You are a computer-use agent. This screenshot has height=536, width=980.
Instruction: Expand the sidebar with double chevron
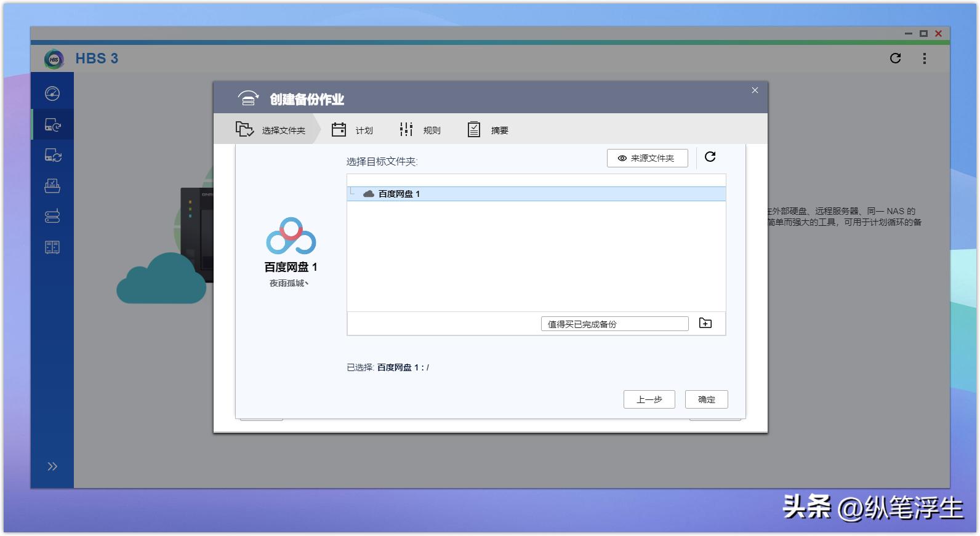coord(52,466)
